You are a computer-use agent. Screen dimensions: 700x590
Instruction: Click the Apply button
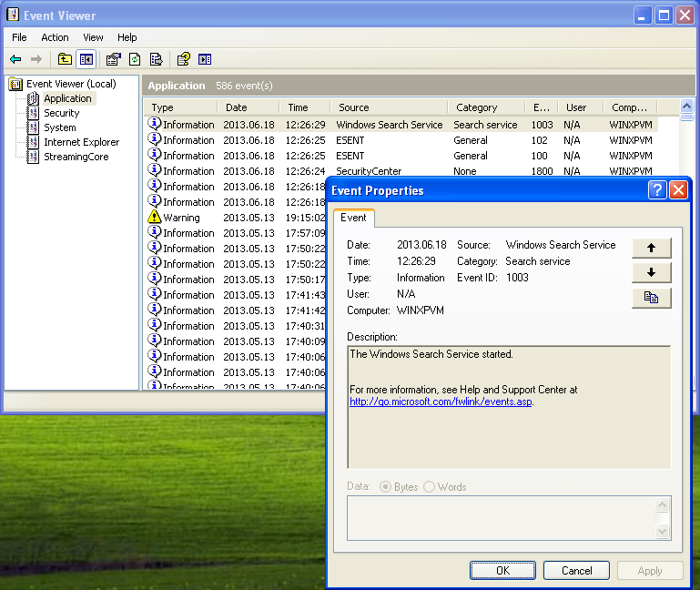point(650,570)
